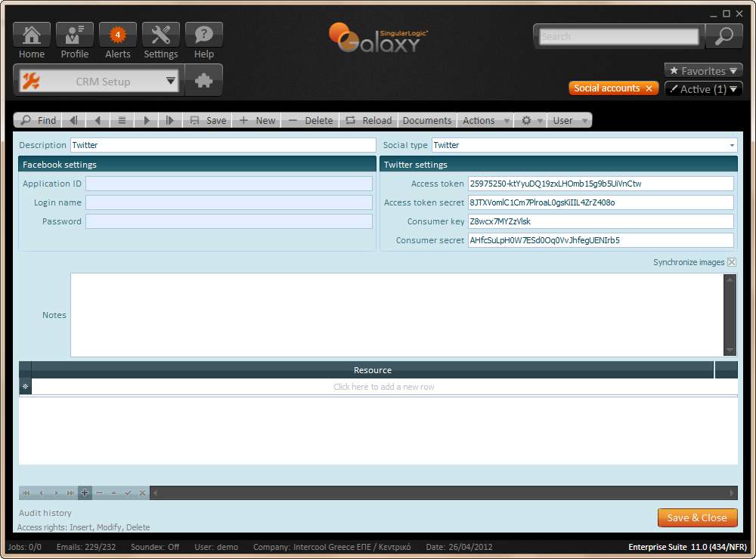Click the Consumer key field
Image resolution: width=756 pixels, height=559 pixels.
(x=601, y=221)
